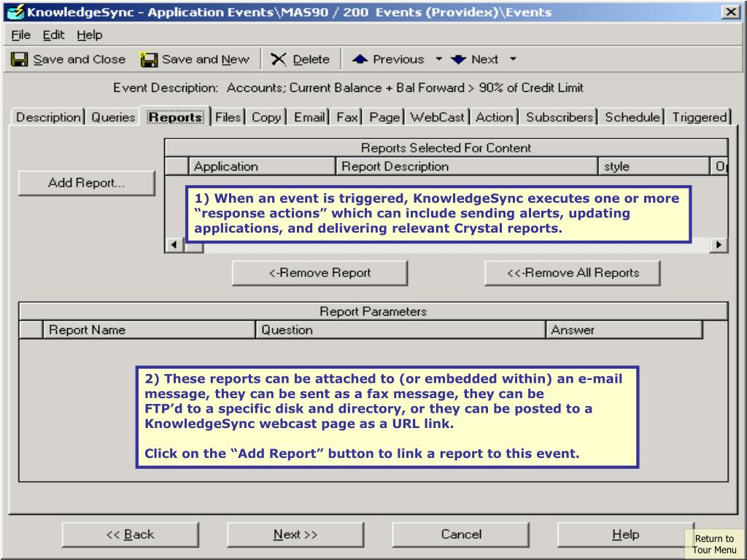Click the Answer column header
The width and height of the screenshot is (747, 560).
click(x=624, y=330)
